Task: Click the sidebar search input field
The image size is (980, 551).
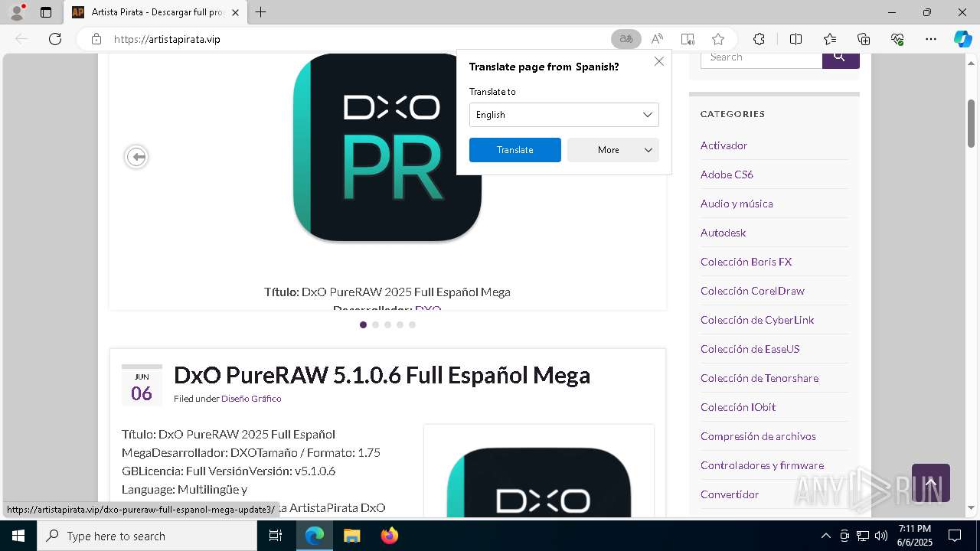Action: (761, 59)
